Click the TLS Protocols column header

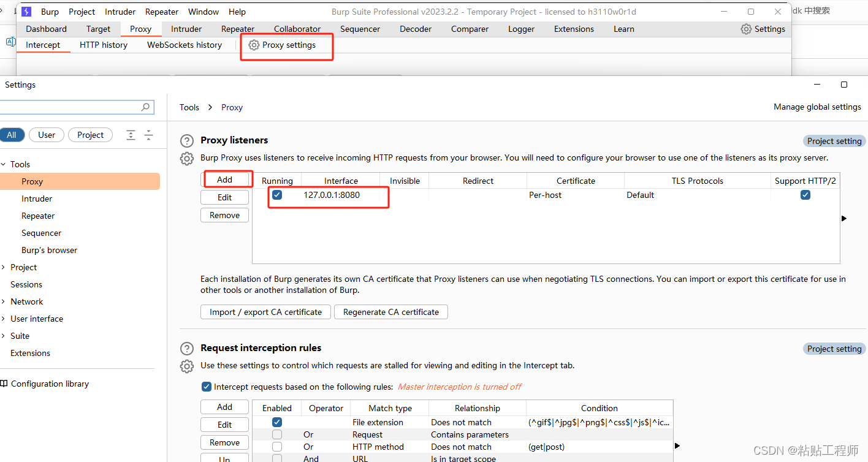pos(698,181)
